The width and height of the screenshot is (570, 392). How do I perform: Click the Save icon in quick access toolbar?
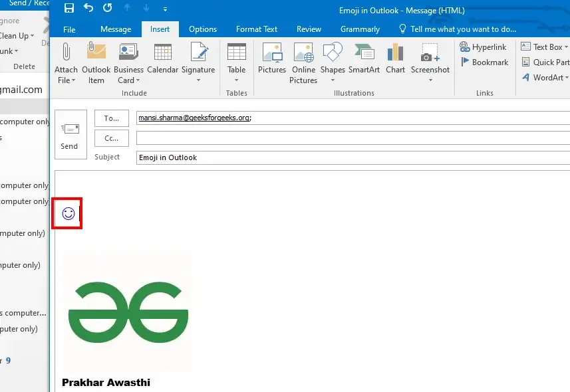tap(69, 8)
